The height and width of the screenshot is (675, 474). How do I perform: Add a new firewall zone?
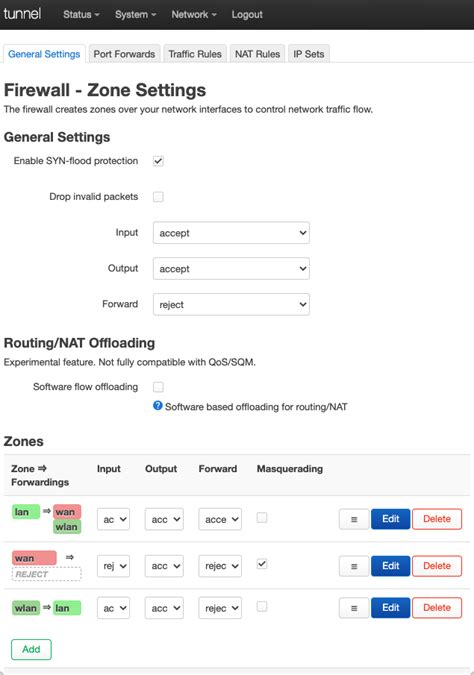(x=31, y=649)
